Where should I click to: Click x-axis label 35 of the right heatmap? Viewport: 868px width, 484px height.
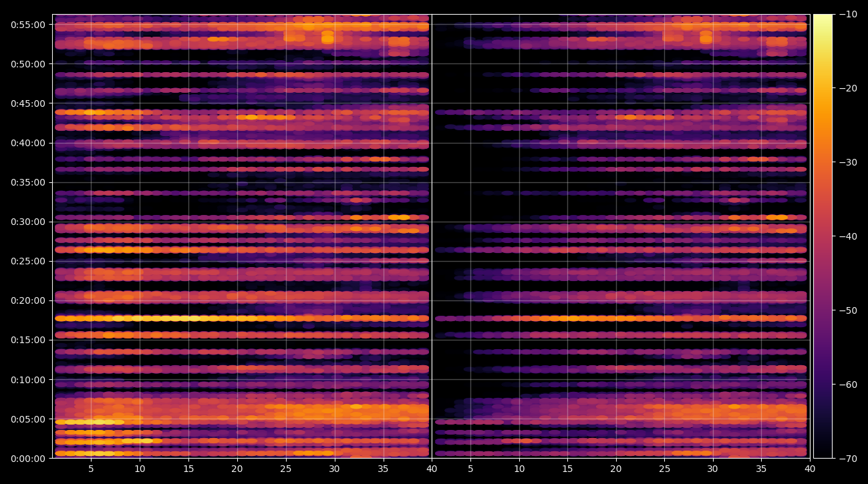tap(762, 469)
